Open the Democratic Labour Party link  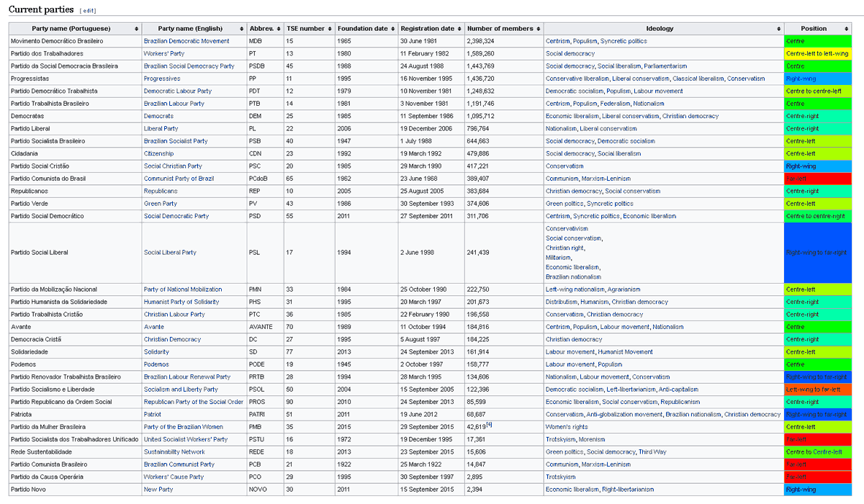point(178,91)
